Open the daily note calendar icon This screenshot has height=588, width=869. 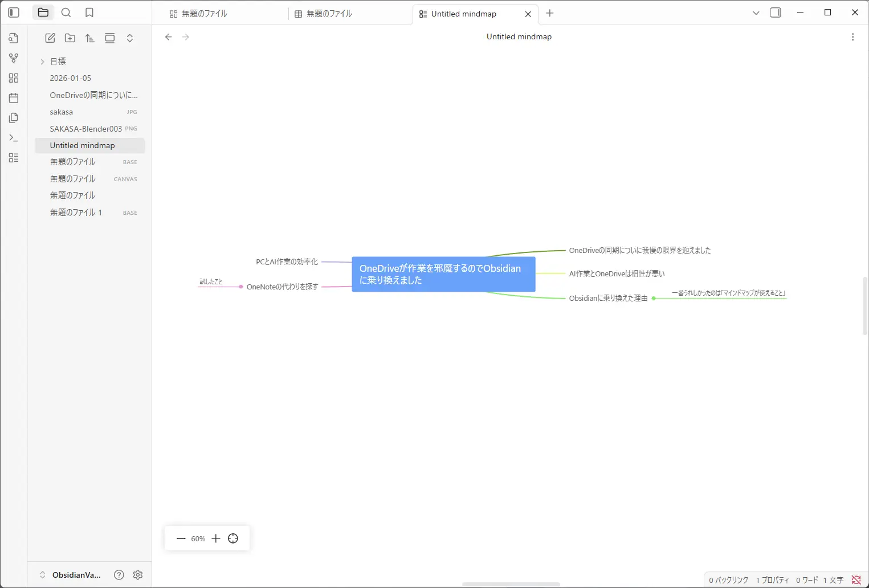(14, 98)
